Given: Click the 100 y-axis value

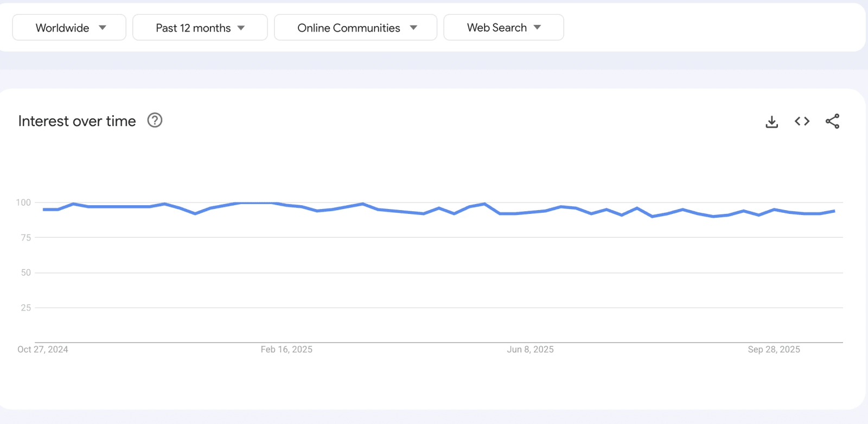Looking at the screenshot, I should coord(23,202).
